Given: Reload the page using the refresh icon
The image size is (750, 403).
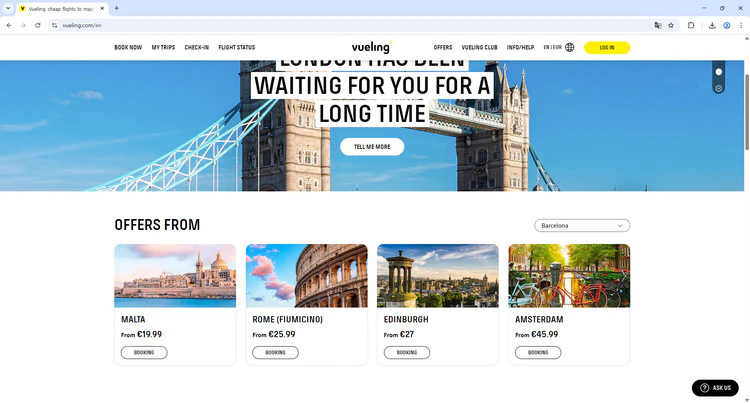Looking at the screenshot, I should [x=38, y=25].
